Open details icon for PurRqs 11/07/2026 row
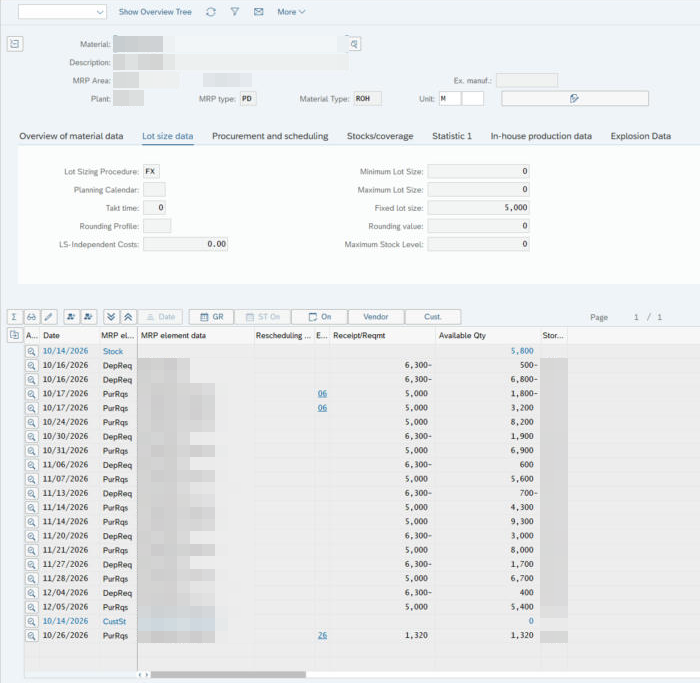Image resolution: width=700 pixels, height=683 pixels. (31, 479)
